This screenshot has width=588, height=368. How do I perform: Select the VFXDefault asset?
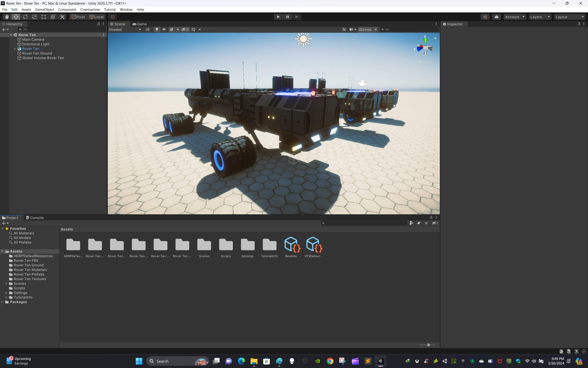[313, 247]
